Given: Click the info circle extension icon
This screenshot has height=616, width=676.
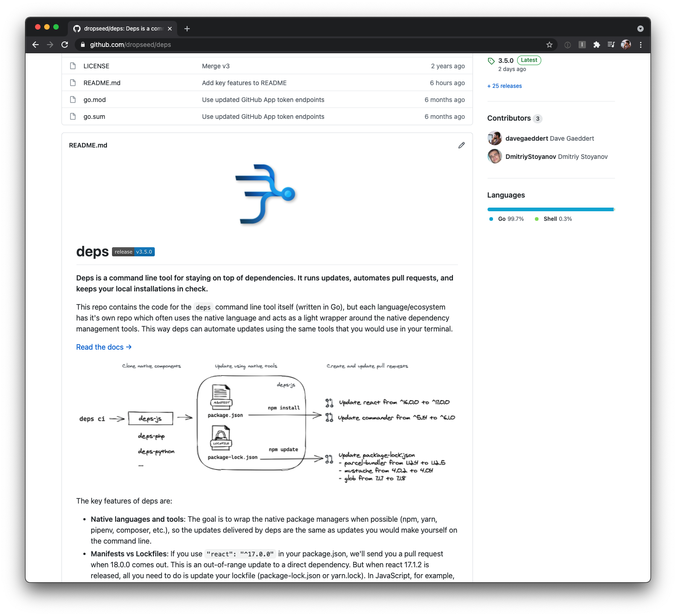Looking at the screenshot, I should coord(568,45).
